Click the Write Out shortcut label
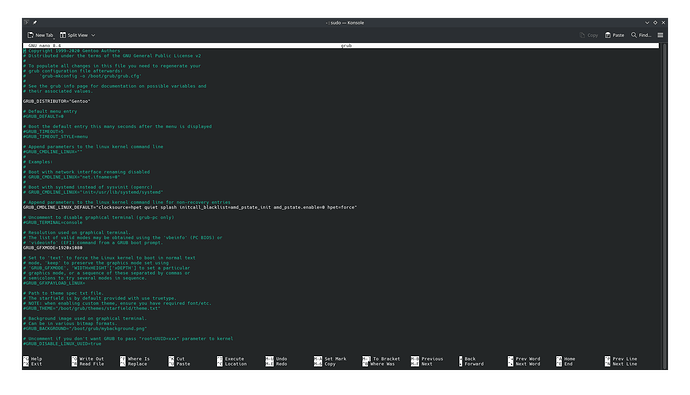Screen dimensions: 690x395 point(92,359)
